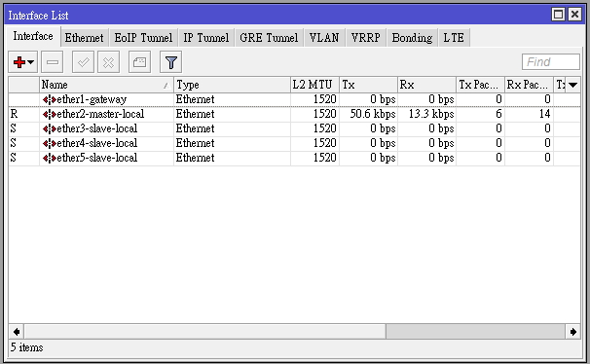Sort by the Rx column header
The width and height of the screenshot is (590, 364).
pyautogui.click(x=426, y=85)
